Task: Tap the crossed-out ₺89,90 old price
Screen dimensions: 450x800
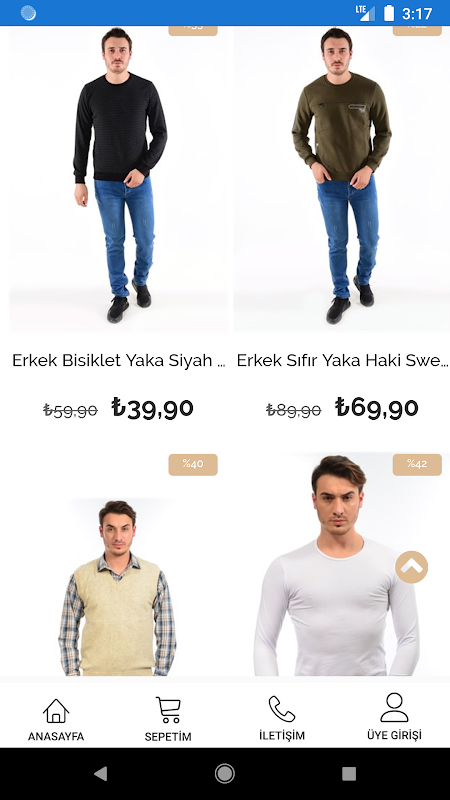Action: point(294,410)
